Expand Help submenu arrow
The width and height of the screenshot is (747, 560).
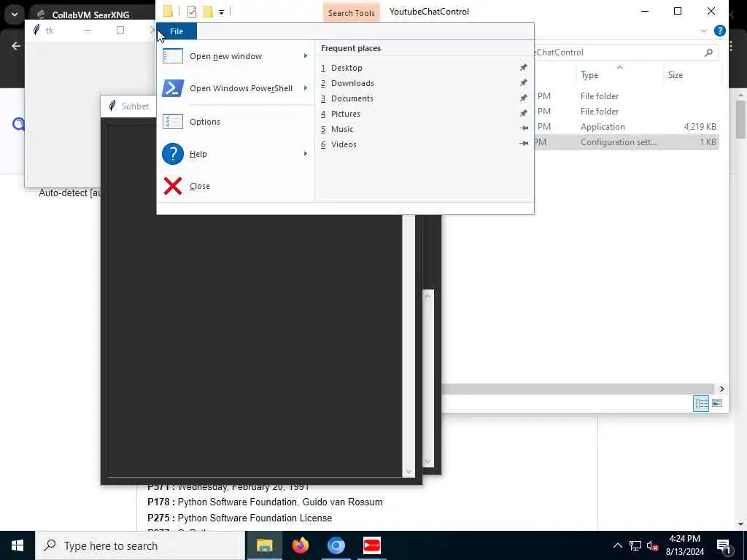coord(306,154)
